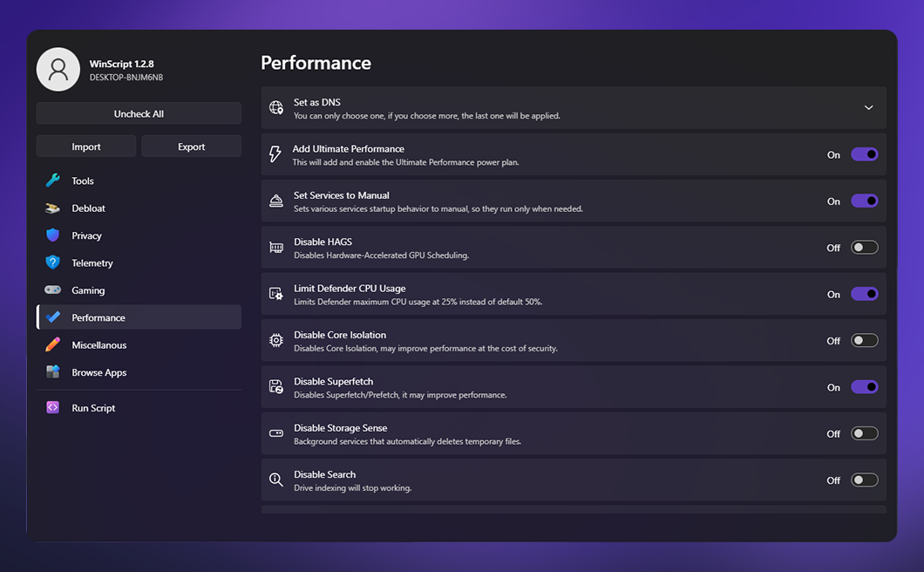Click the user profile avatar

(x=58, y=70)
